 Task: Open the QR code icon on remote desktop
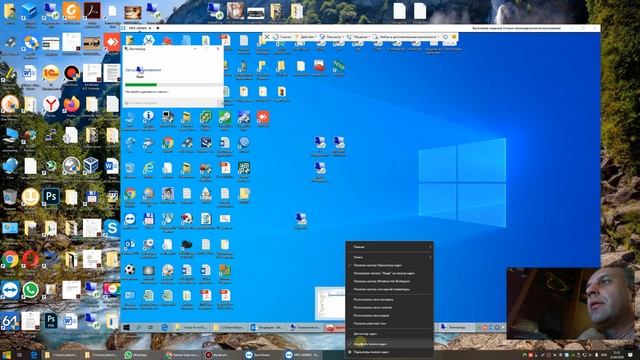[244, 168]
